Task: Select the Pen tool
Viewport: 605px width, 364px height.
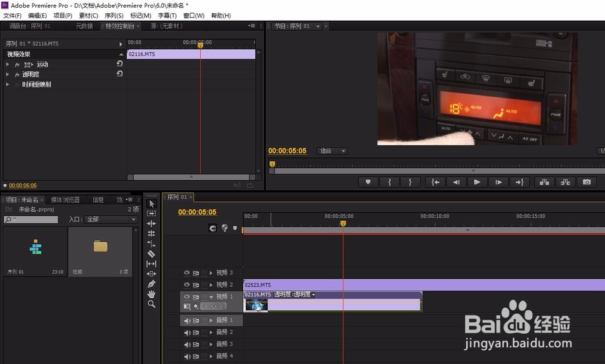Action: point(151,284)
